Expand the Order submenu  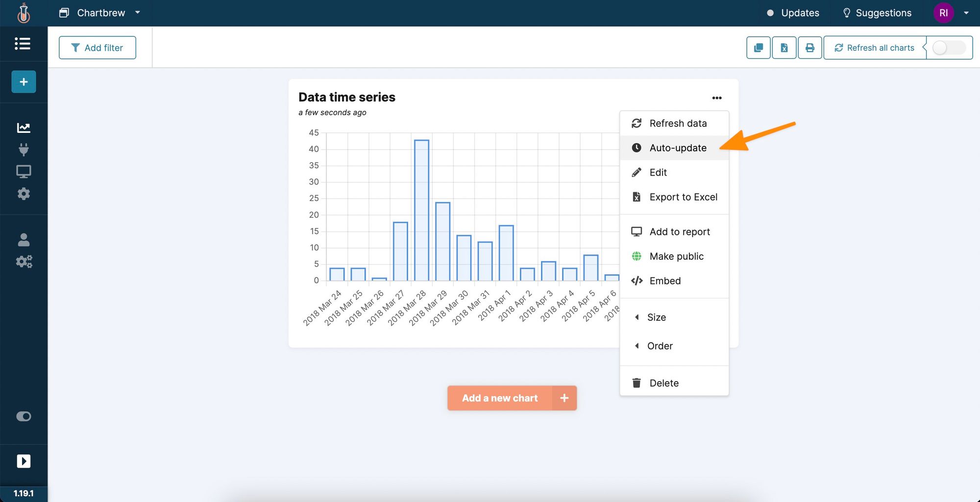coord(660,346)
